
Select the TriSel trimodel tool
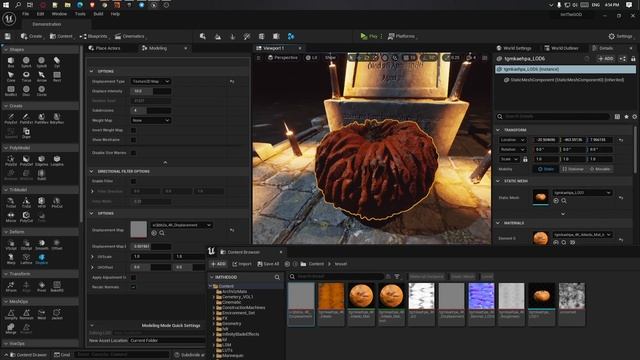tap(11, 203)
